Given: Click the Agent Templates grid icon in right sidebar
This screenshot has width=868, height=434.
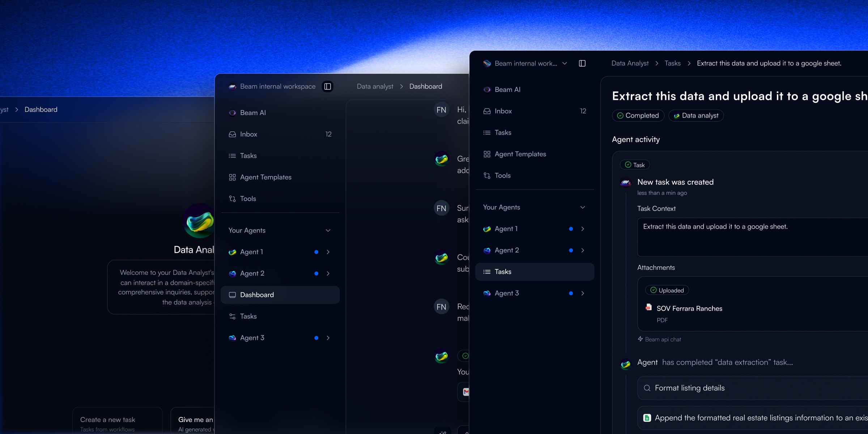Looking at the screenshot, I should pyautogui.click(x=487, y=154).
